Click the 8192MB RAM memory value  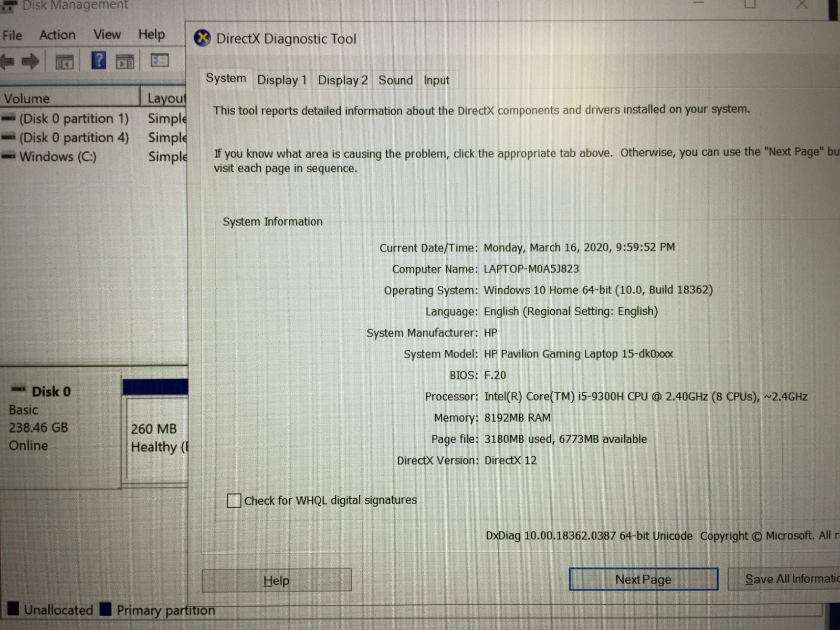517,418
